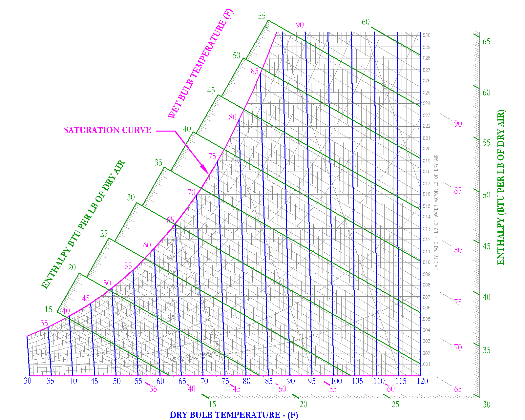The height and width of the screenshot is (420, 525).
Task: Click the humidity ratio value ".001"
Action: (426, 364)
